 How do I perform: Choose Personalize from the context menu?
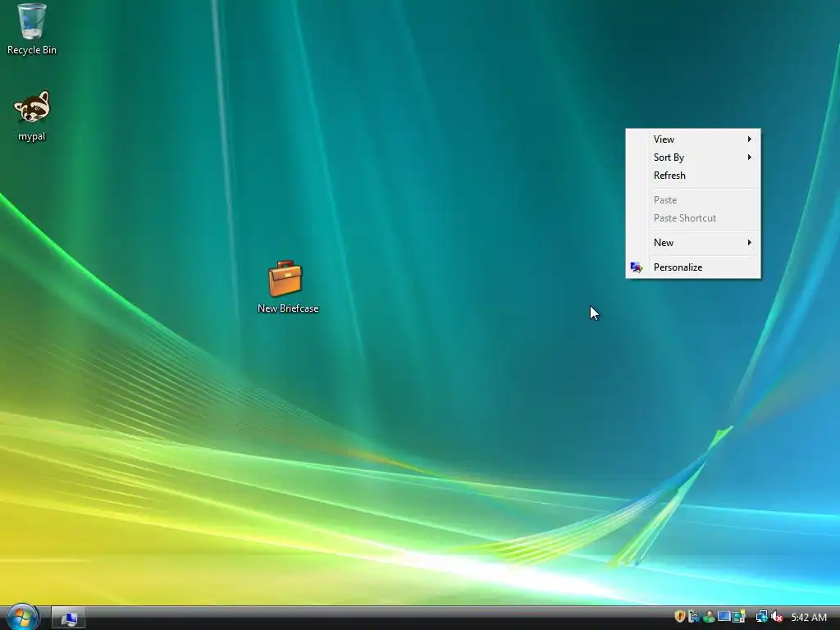(x=693, y=267)
